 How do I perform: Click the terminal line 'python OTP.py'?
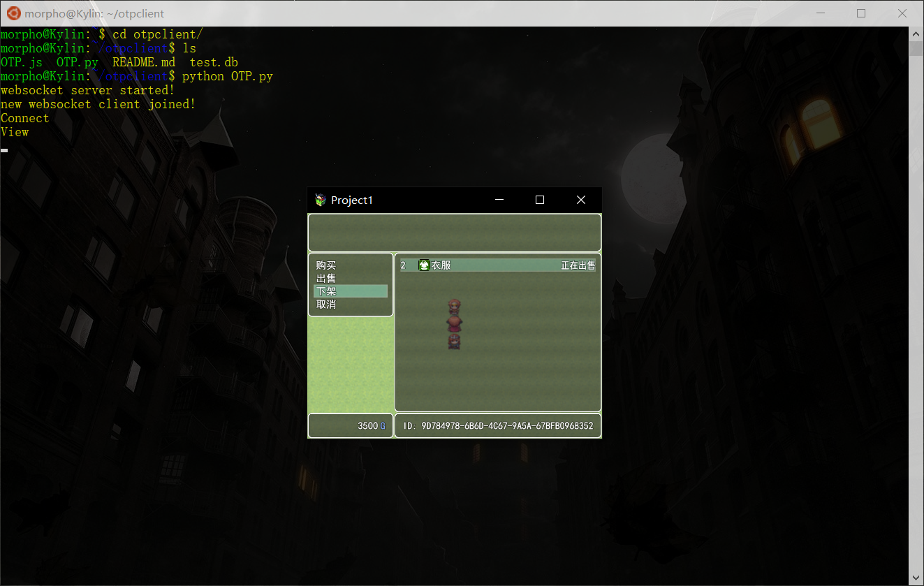pyautogui.click(x=227, y=76)
